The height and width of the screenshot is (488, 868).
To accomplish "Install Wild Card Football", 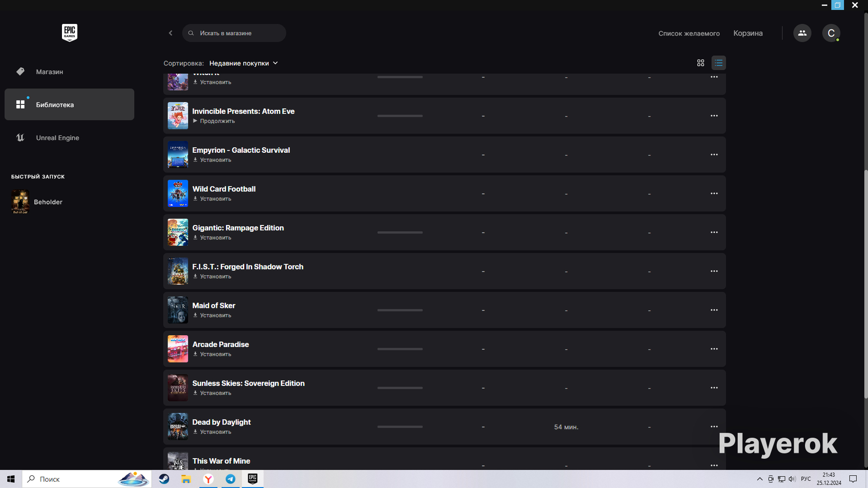I will point(212,199).
